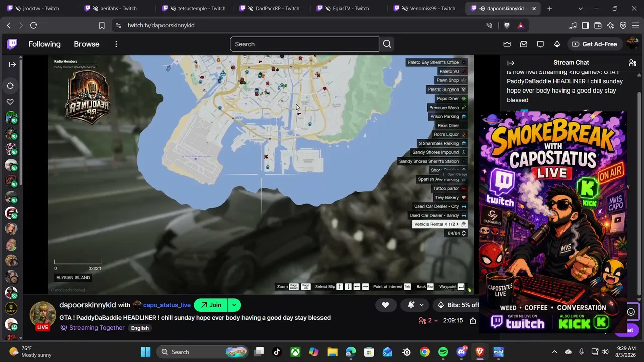Go back to the previous page
The height and width of the screenshot is (362, 644).
(x=9, y=25)
